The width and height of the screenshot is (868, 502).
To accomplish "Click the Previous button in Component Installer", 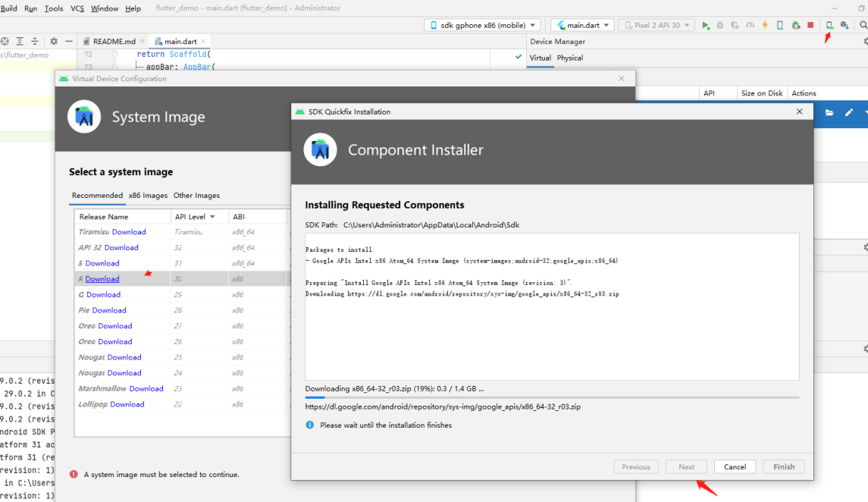I will click(636, 466).
